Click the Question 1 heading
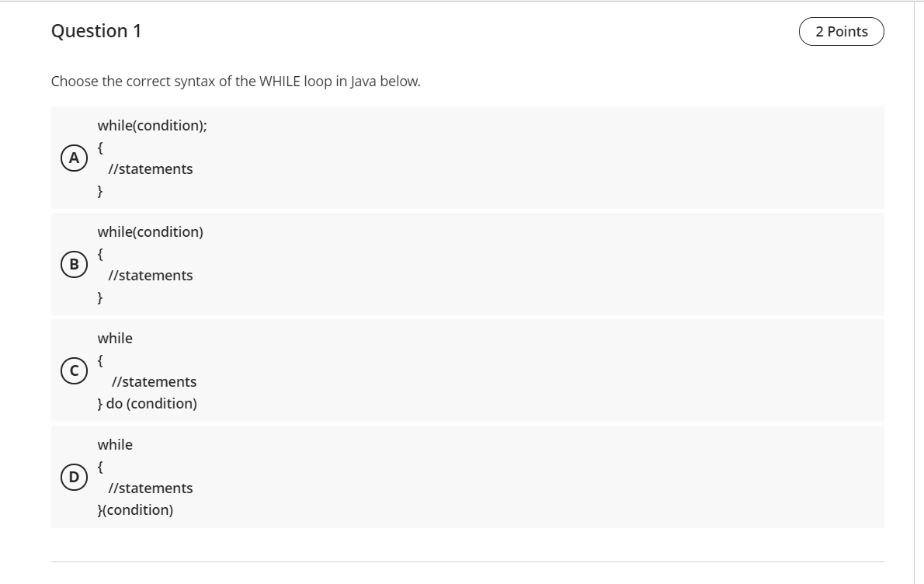The height and width of the screenshot is (584, 924). 96,31
